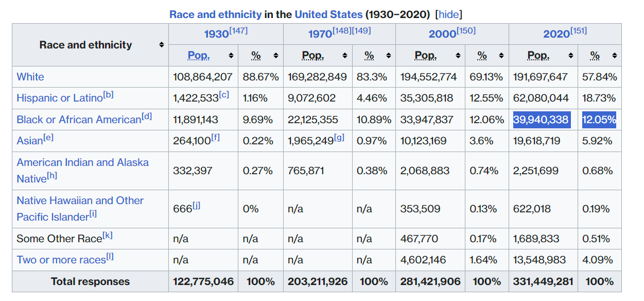Open footnote [k] after Some Other Race
Screen dimensions: 644x301
click(x=108, y=236)
